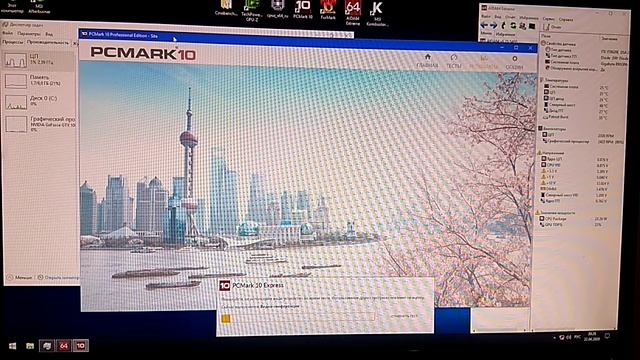The image size is (640, 360).
Task: Click AIDA64 users toolbar icon
Action: click(522, 26)
